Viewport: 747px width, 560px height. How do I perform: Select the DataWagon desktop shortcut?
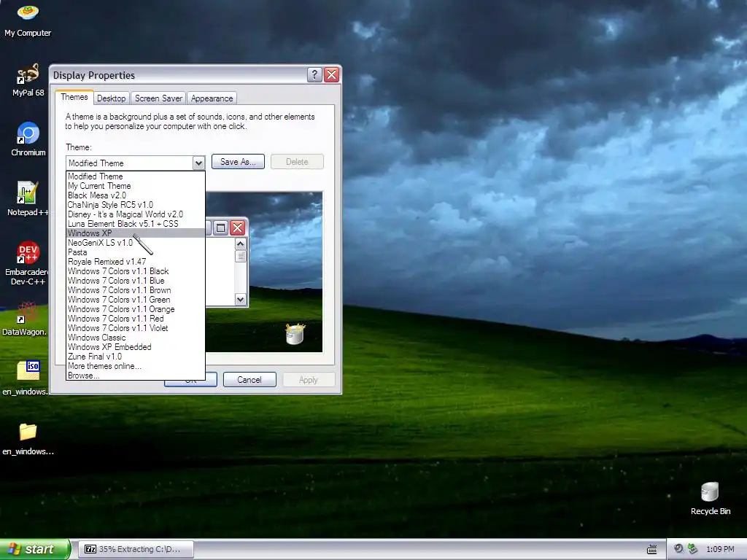pos(25,319)
